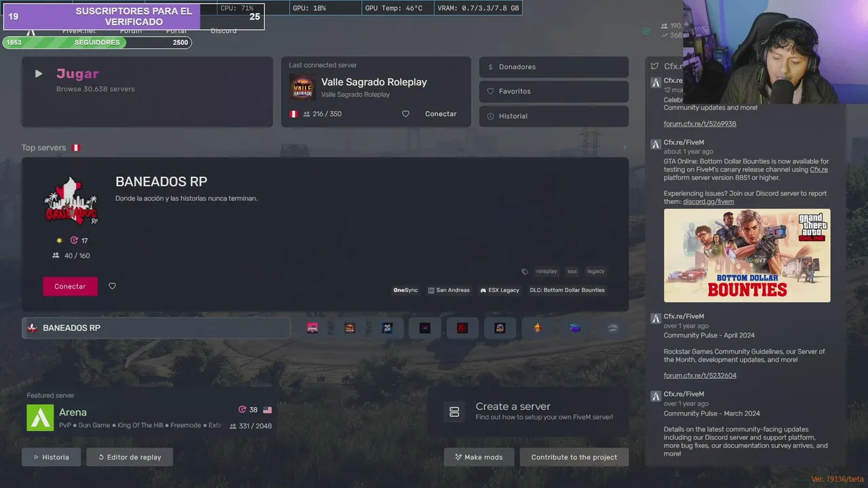This screenshot has height=488, width=868.
Task: Select the grey faded server icon
Action: (613, 328)
